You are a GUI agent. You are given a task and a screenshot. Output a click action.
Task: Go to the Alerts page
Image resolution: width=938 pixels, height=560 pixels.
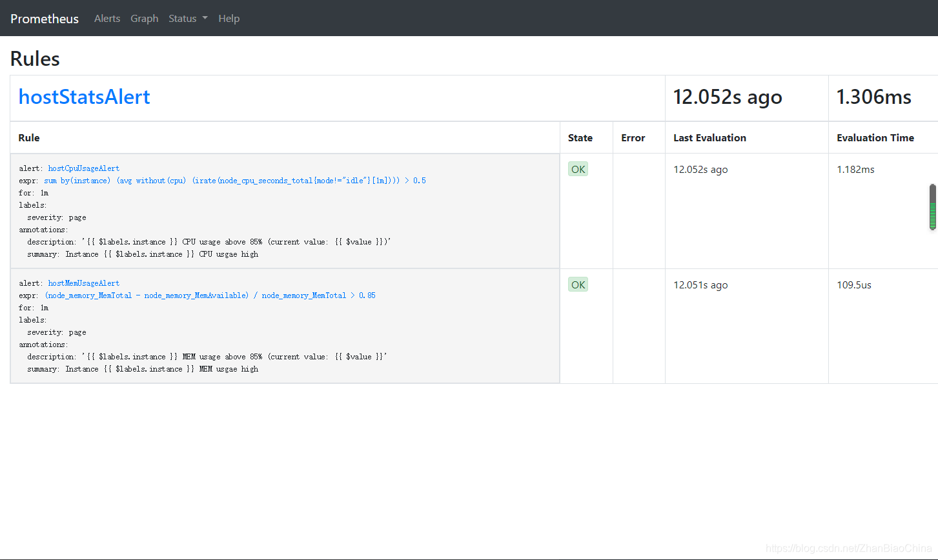(x=107, y=19)
